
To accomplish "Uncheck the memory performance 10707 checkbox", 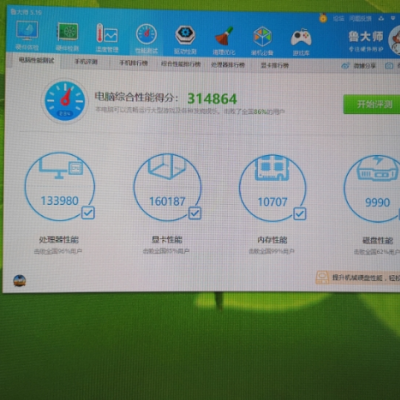I will click(x=300, y=214).
